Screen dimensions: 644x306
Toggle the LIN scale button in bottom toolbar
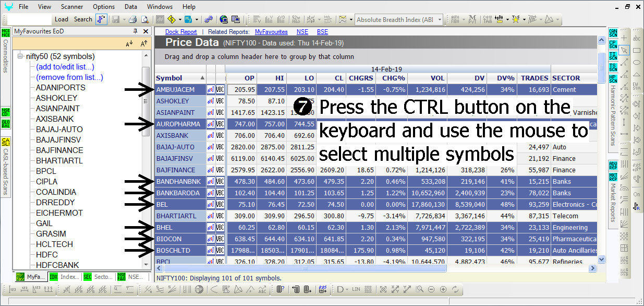pos(356,289)
